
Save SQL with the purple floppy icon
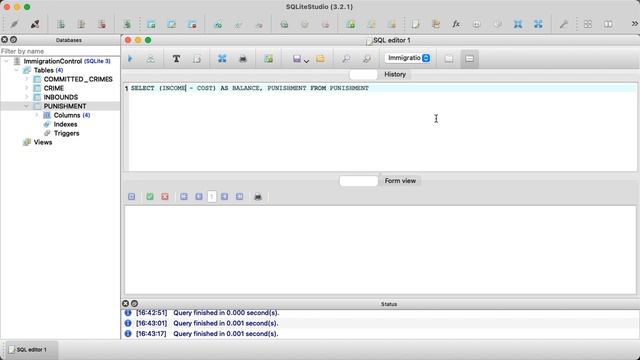click(297, 59)
